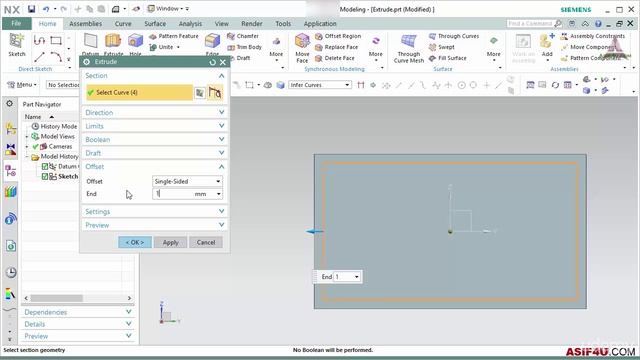640x360 pixels.
Task: Collapse the Offset section
Action: point(155,167)
